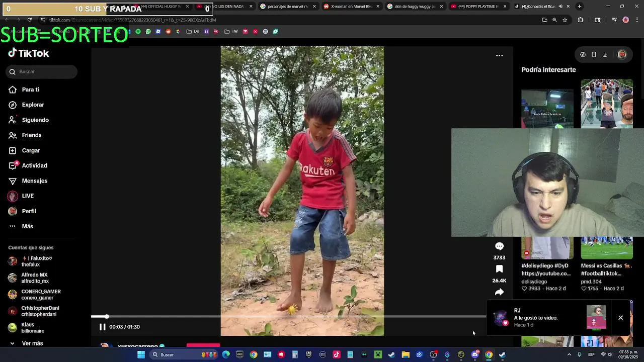Open a new browser tab
Screen dimensions: 644x362
pyautogui.click(x=580, y=7)
